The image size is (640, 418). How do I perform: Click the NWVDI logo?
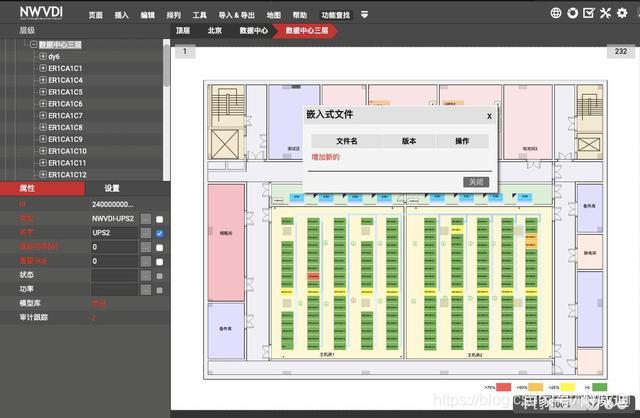click(x=41, y=12)
